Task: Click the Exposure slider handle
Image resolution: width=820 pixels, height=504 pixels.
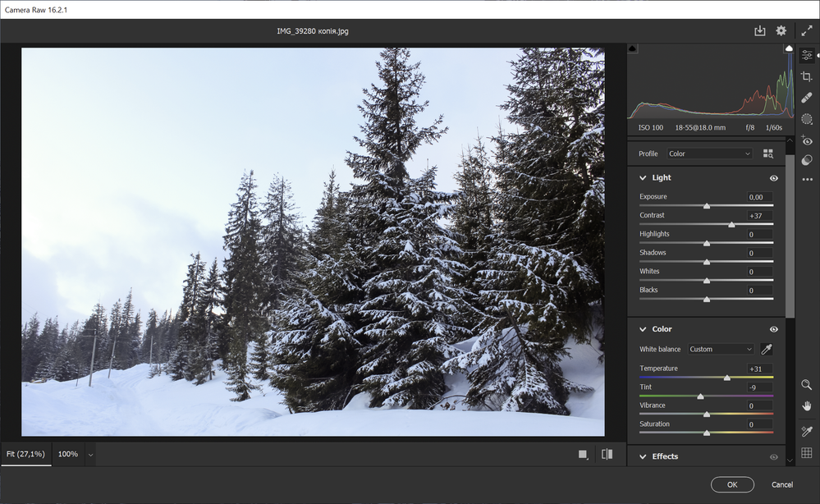Action: 707,206
